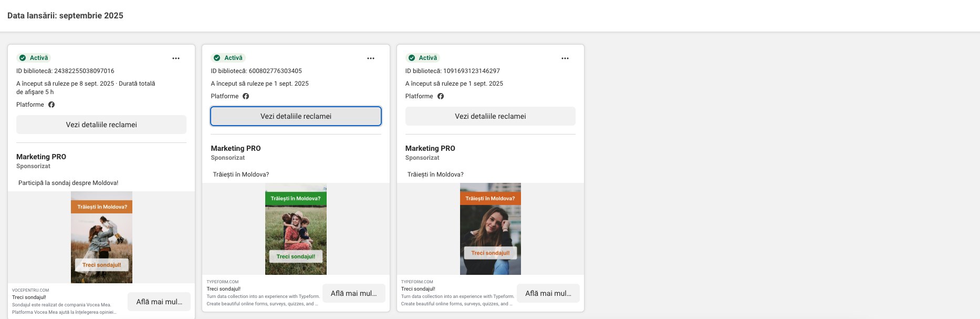The image size is (980, 319).
Task: View ad details for library ID 600802776303405
Action: 296,116
